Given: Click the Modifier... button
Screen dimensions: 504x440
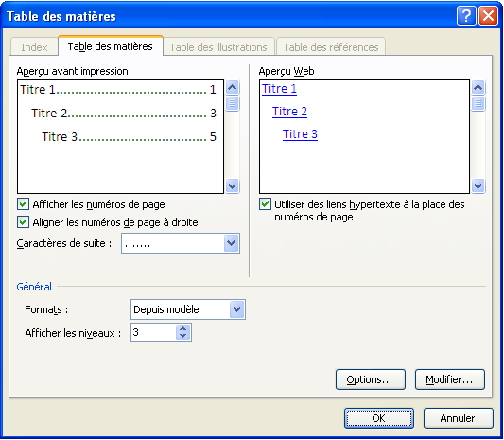Looking at the screenshot, I should [450, 379].
